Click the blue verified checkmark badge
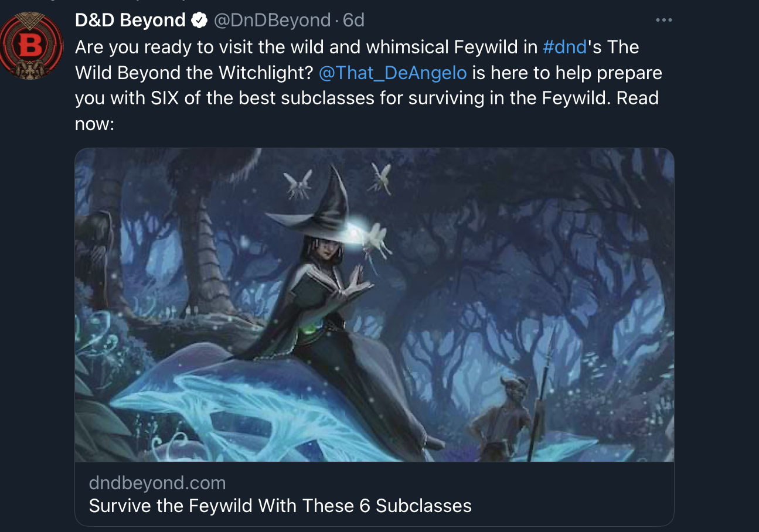Image resolution: width=759 pixels, height=532 pixels. [200, 21]
